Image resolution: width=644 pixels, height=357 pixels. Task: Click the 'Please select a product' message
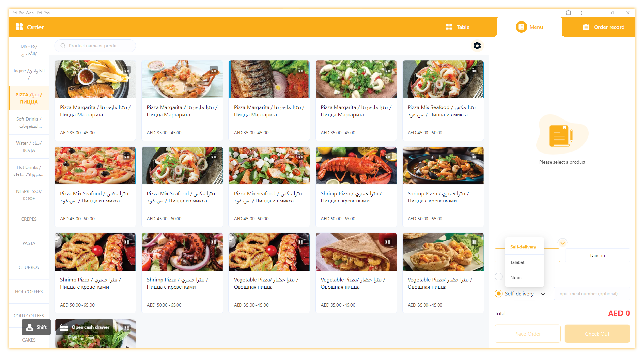coord(562,162)
